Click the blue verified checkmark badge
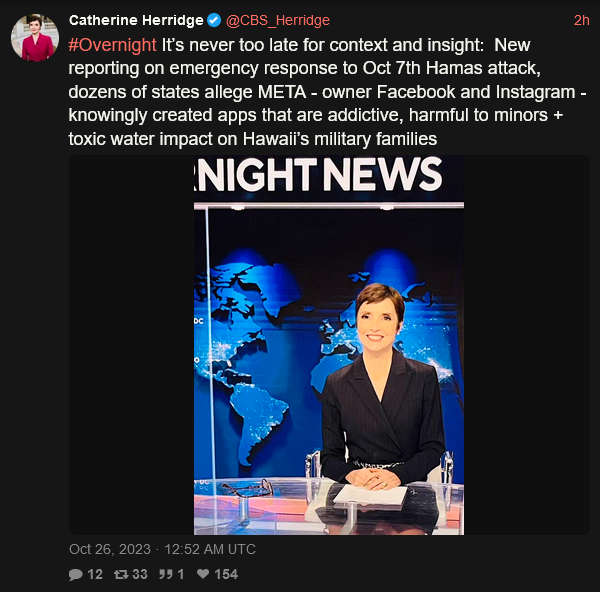Viewport: 600px width, 592px height. point(214,20)
